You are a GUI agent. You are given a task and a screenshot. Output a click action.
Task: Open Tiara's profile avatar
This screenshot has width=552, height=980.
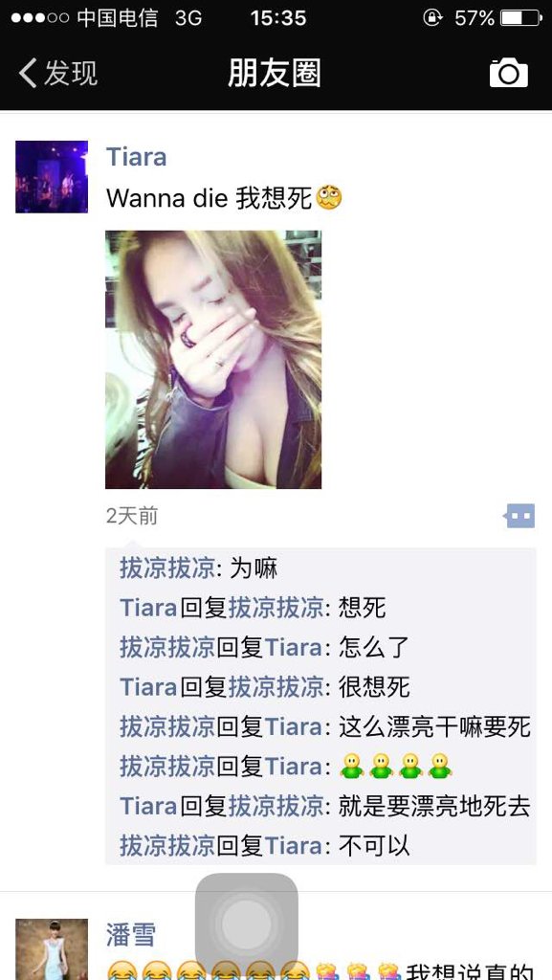tap(52, 177)
